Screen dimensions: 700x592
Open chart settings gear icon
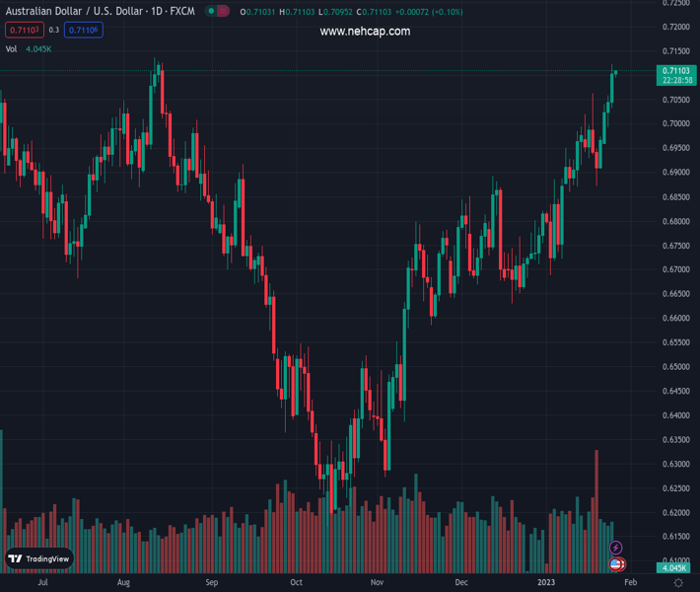pyautogui.click(x=678, y=583)
